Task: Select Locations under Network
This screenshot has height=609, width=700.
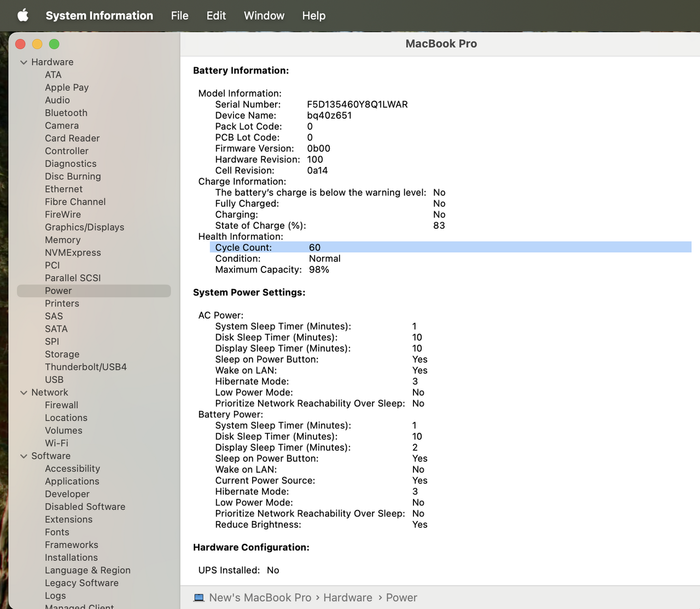Action: coord(66,418)
